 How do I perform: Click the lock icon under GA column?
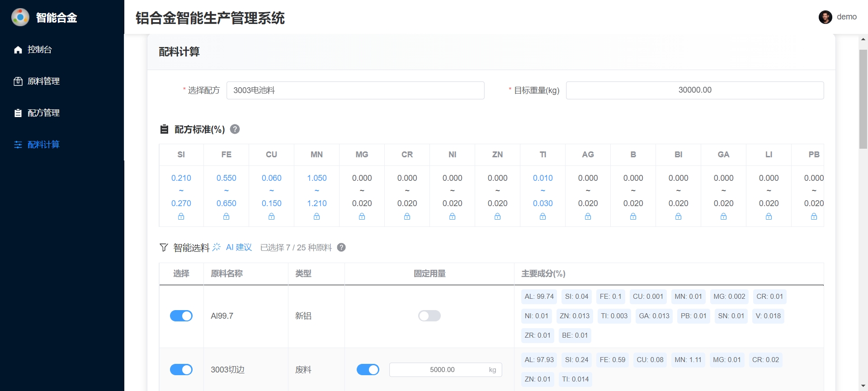coord(723,217)
